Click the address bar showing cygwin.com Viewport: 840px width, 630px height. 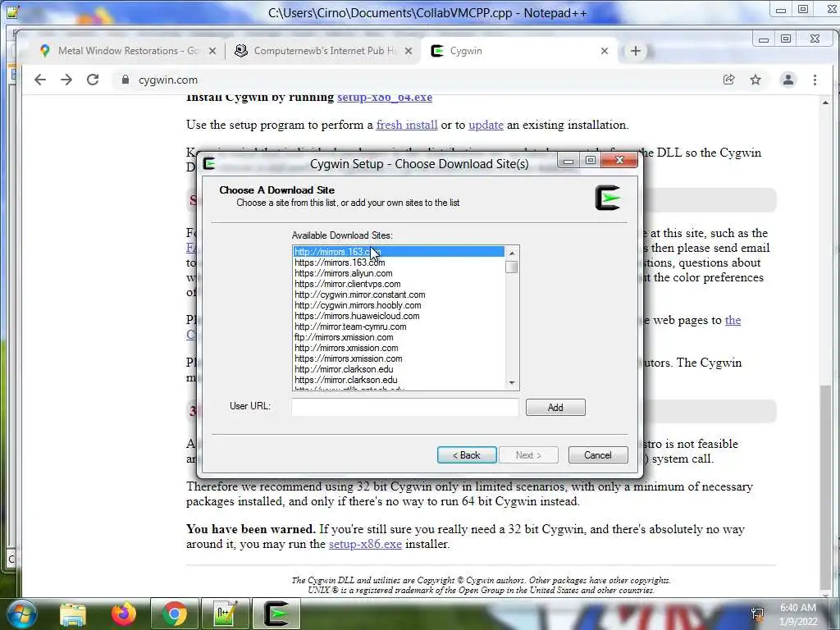point(418,80)
